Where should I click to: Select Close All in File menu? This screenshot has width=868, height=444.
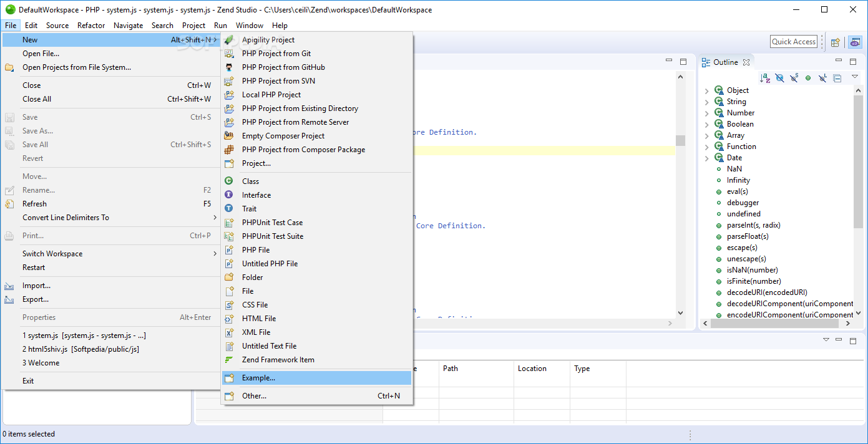pyautogui.click(x=111, y=99)
